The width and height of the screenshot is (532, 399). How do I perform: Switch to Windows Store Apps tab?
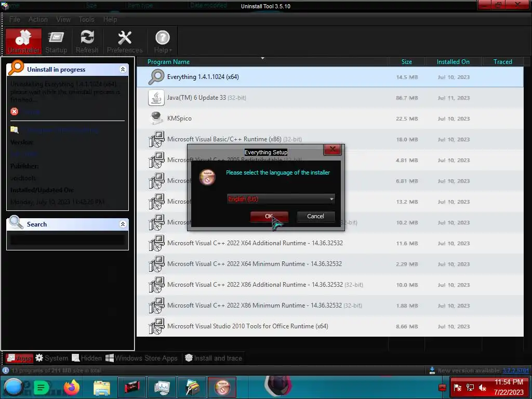(x=141, y=358)
